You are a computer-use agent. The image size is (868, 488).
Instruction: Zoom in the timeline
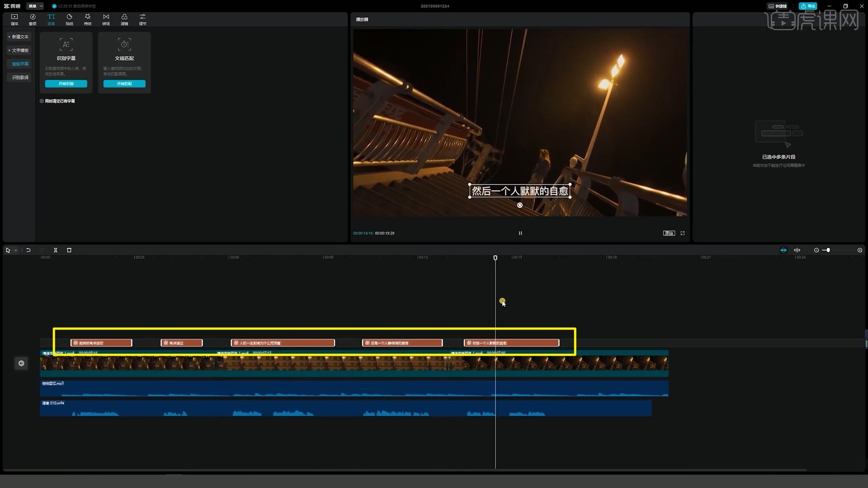click(860, 250)
